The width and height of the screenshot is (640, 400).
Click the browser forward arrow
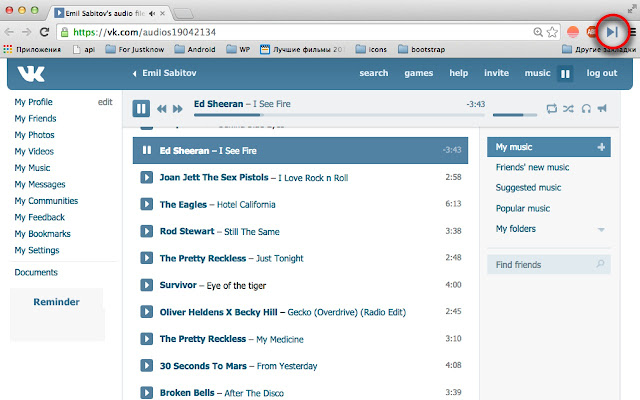27,32
